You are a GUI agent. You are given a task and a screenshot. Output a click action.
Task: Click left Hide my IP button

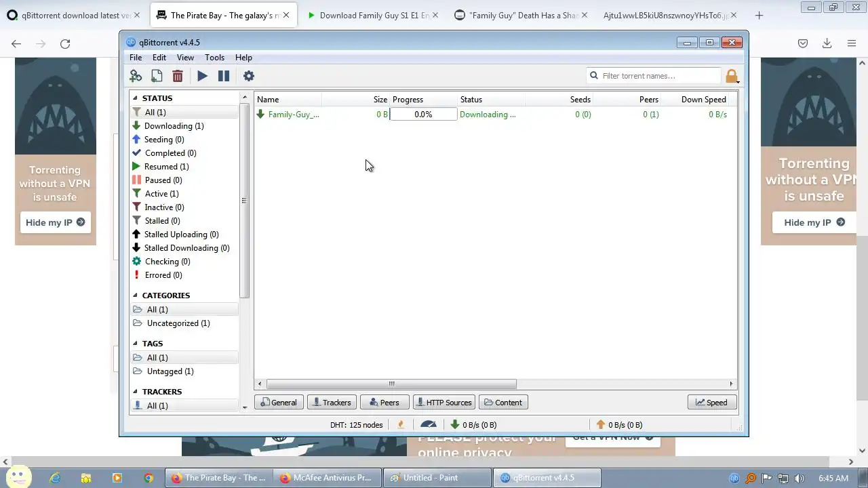coord(56,222)
